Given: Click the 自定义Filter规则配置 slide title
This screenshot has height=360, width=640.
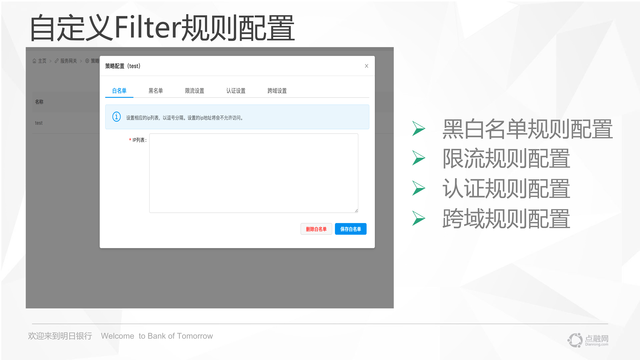Looking at the screenshot, I should coord(162,28).
